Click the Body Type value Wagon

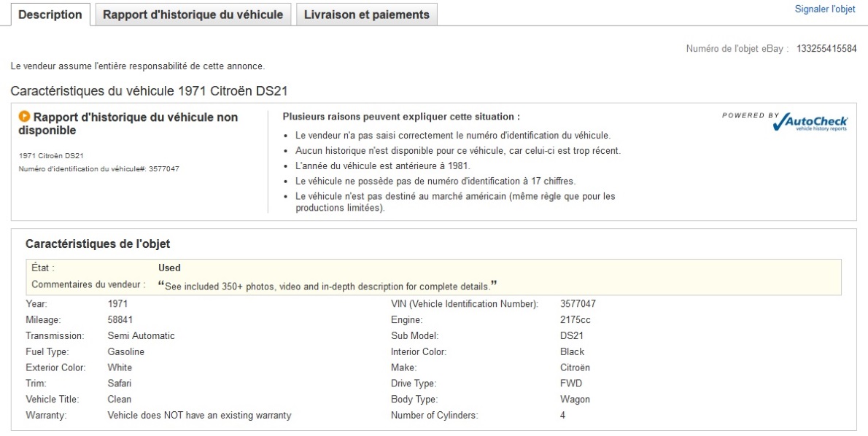point(576,400)
